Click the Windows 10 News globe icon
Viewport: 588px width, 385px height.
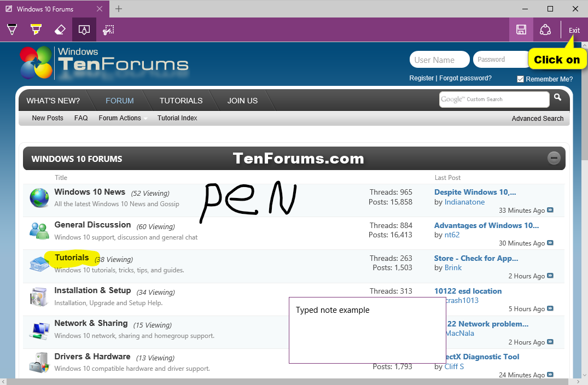click(39, 197)
